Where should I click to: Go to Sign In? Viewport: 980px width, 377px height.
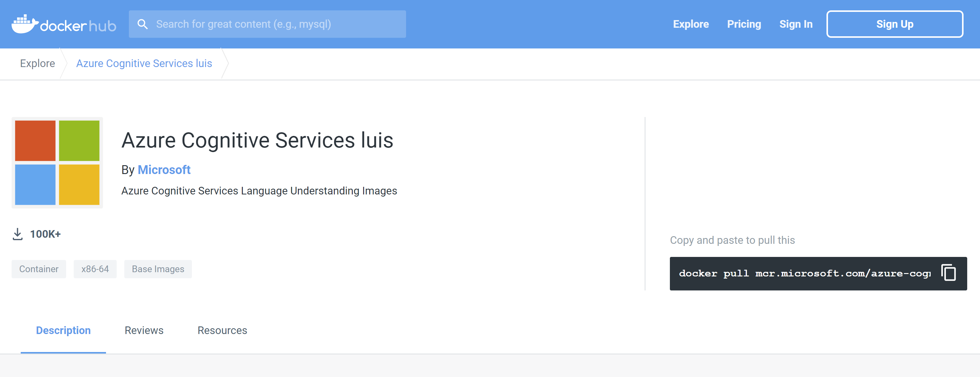[796, 24]
